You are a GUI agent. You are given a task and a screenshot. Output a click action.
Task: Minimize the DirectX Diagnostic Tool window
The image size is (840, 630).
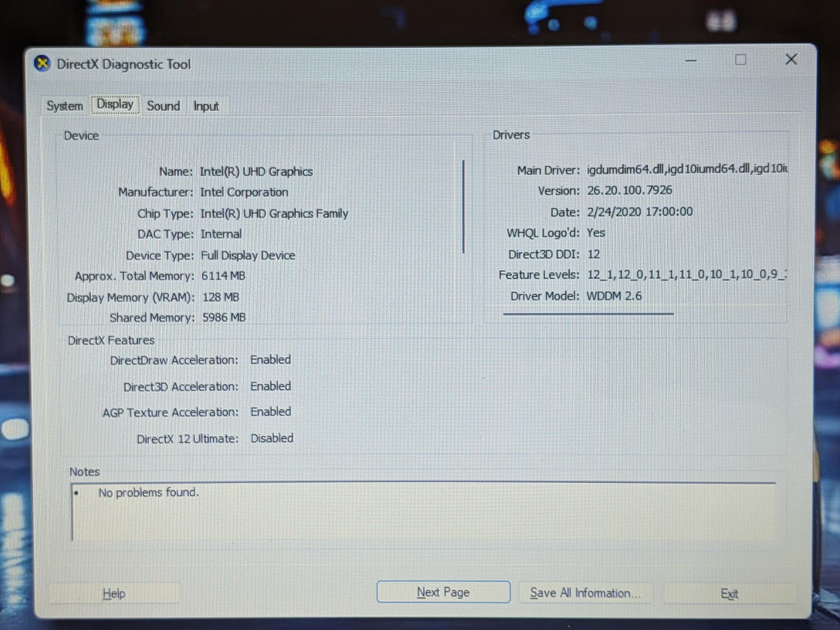coord(691,60)
